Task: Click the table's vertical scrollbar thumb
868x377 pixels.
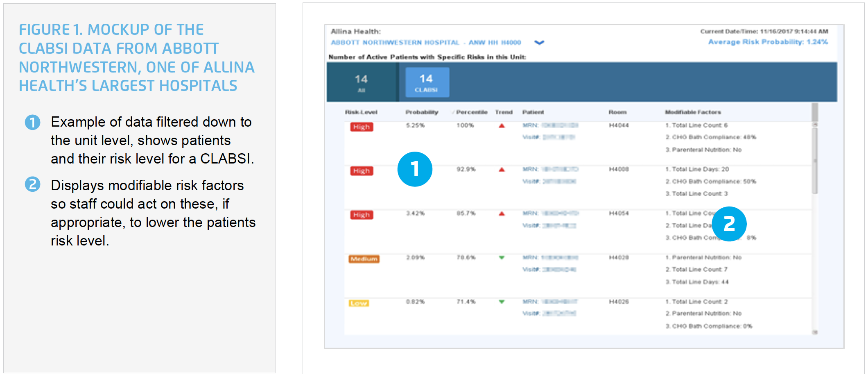Action: (x=815, y=160)
